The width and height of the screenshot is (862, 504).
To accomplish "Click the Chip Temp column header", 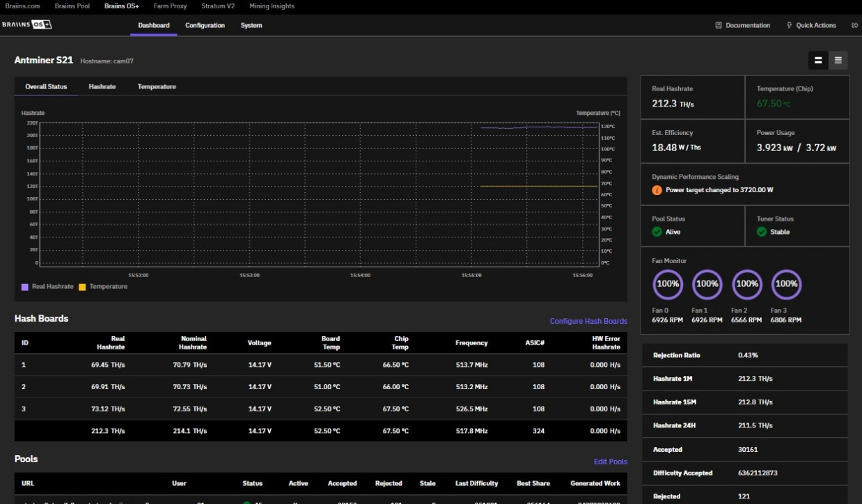I will [400, 342].
